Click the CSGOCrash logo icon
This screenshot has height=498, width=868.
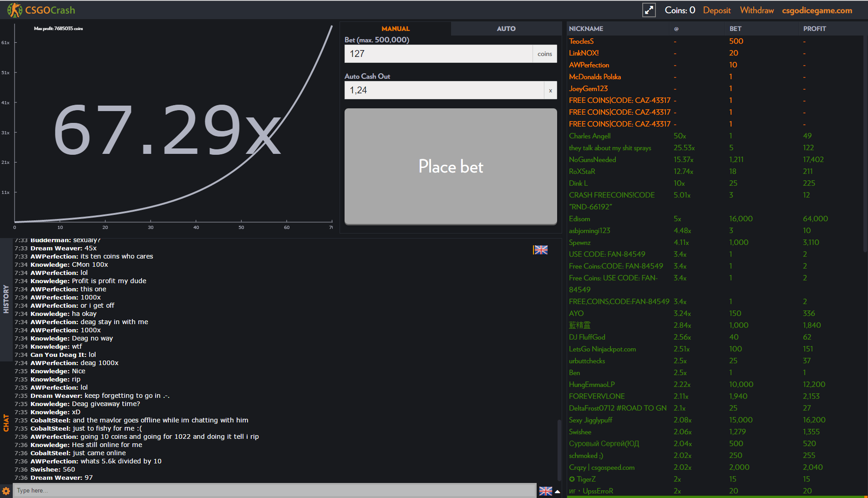(15, 10)
